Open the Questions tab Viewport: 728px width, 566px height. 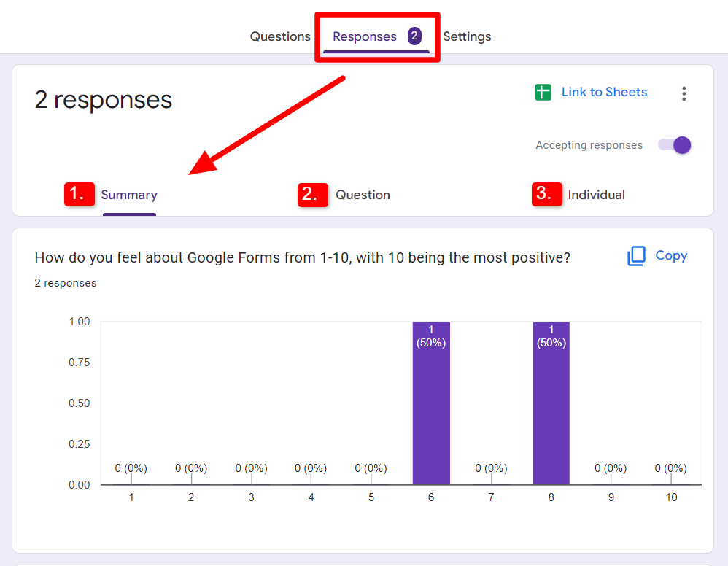tap(280, 36)
